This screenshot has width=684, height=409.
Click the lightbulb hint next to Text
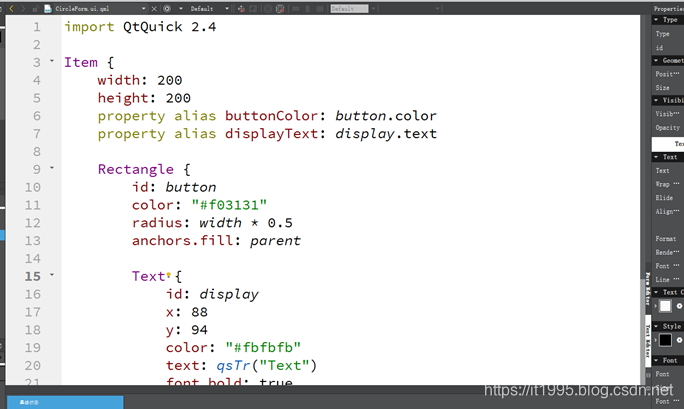click(168, 275)
